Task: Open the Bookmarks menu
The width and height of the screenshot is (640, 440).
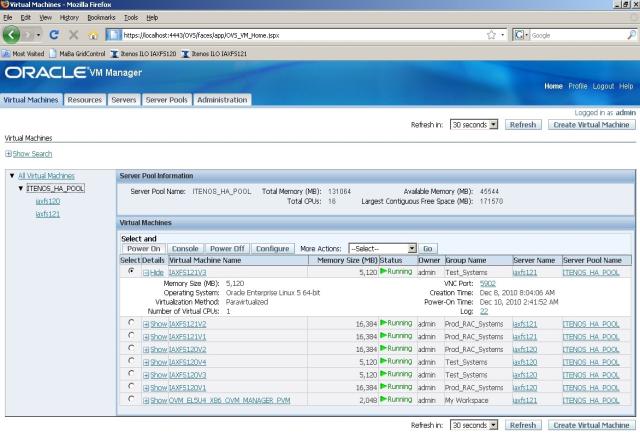Action: pos(101,18)
